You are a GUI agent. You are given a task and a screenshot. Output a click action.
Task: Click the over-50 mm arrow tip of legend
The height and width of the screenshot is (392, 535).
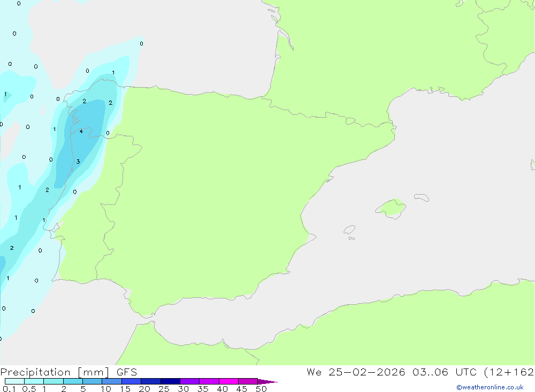(267, 382)
